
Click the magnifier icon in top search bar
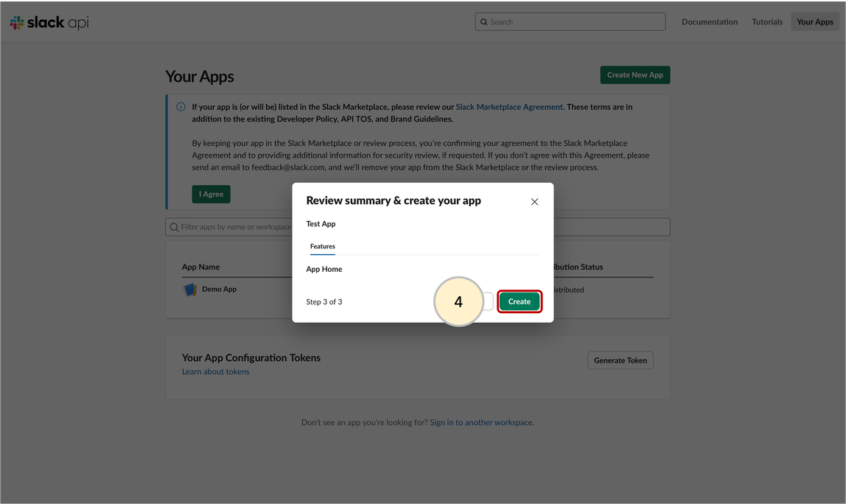pos(484,22)
